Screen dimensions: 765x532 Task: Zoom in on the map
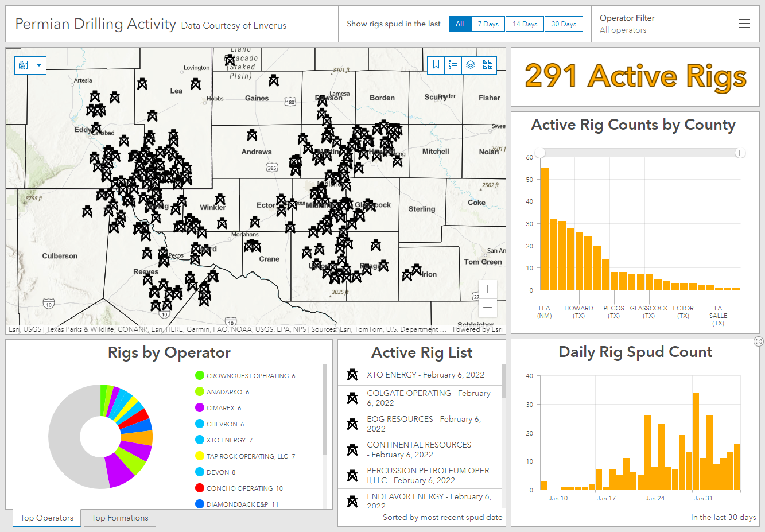[x=487, y=289]
